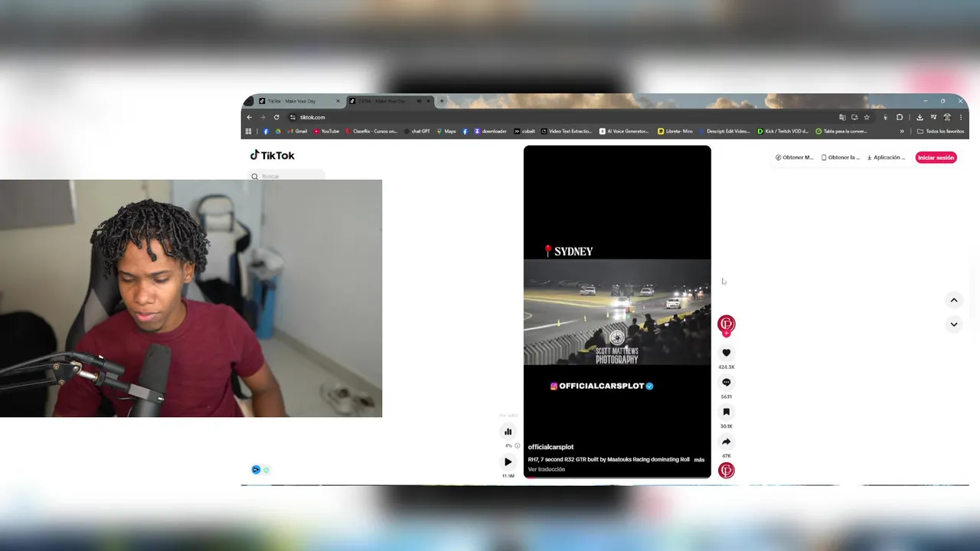Open the cobalt bookmark
Image resolution: width=980 pixels, height=551 pixels.
point(524,131)
